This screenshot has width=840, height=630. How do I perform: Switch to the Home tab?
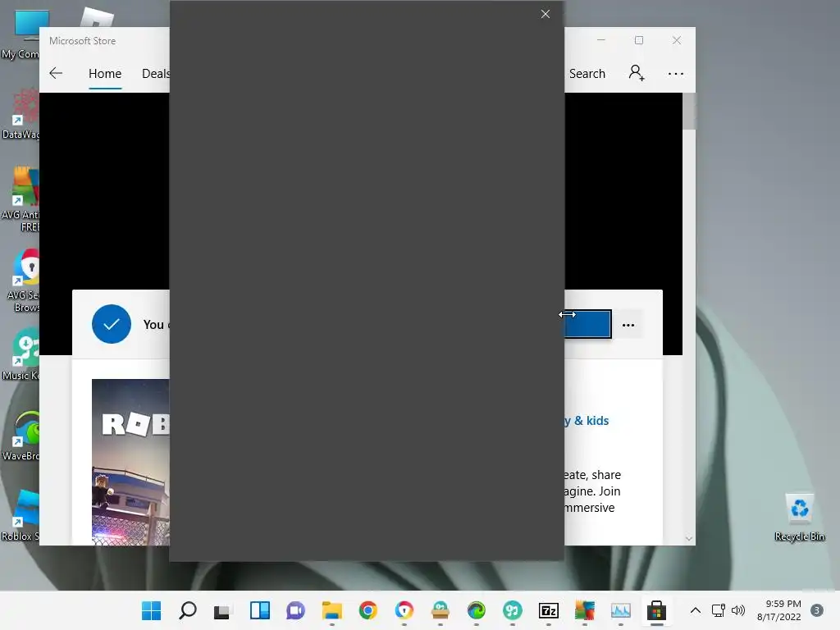click(x=105, y=73)
